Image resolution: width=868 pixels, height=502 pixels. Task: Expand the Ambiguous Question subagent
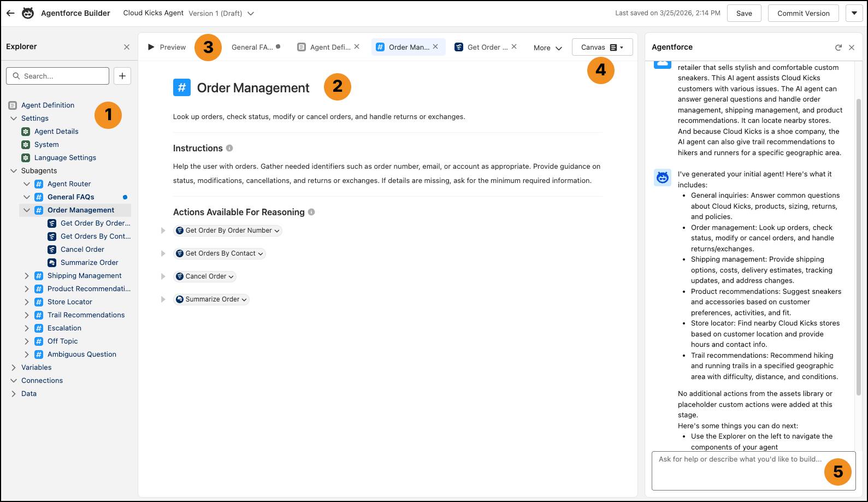[x=27, y=354]
